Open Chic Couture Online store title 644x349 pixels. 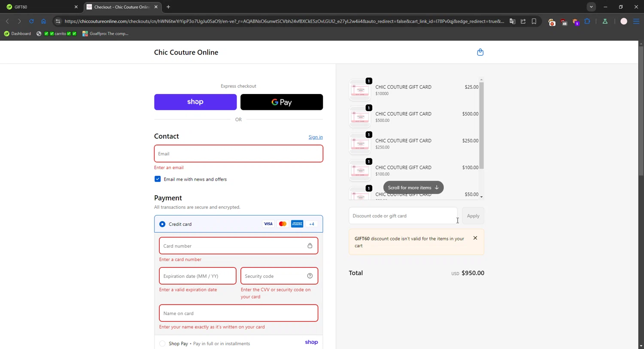pos(186,52)
